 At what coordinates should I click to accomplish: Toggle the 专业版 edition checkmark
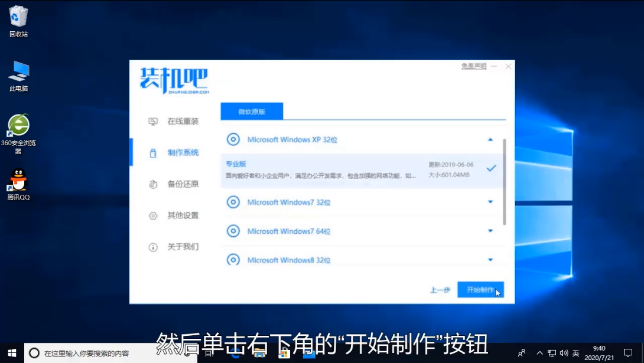(491, 168)
